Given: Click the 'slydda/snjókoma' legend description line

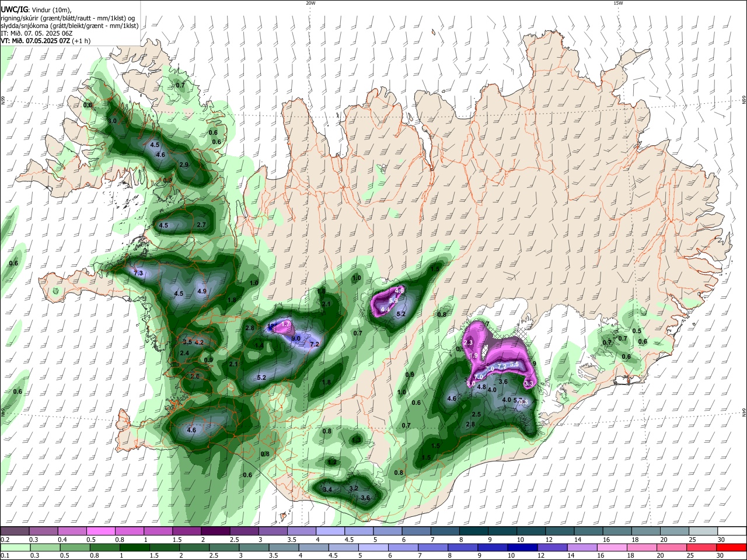Looking at the screenshot, I should 69,26.
